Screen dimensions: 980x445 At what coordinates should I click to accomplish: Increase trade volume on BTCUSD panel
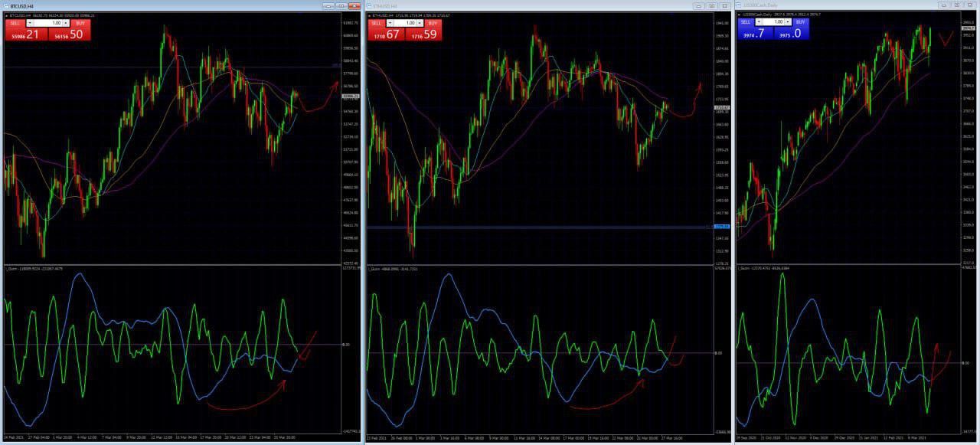[66, 23]
